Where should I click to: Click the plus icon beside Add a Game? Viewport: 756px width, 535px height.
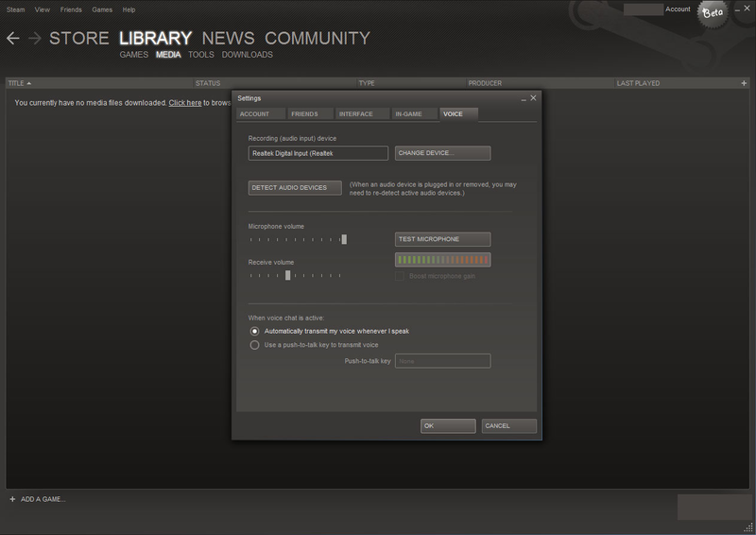12,499
